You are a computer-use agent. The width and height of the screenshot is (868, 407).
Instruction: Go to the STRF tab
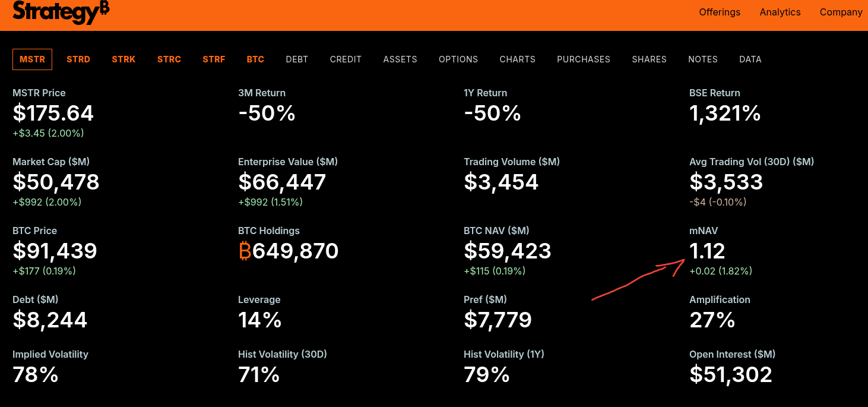[214, 59]
